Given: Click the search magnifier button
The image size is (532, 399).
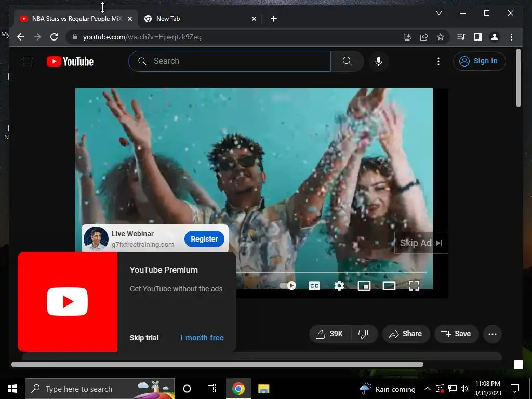Looking at the screenshot, I should [x=347, y=61].
